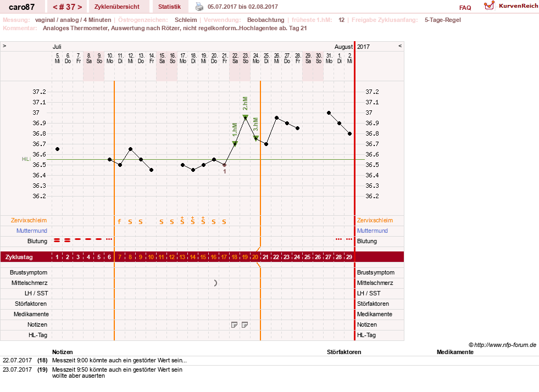539x392 pixels.
Task: Click the note row dated 22.07.2017
Action: click(269, 360)
